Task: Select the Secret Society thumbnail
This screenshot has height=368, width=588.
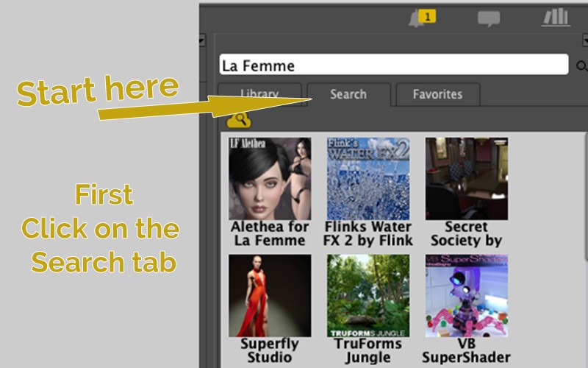Action: 467,179
